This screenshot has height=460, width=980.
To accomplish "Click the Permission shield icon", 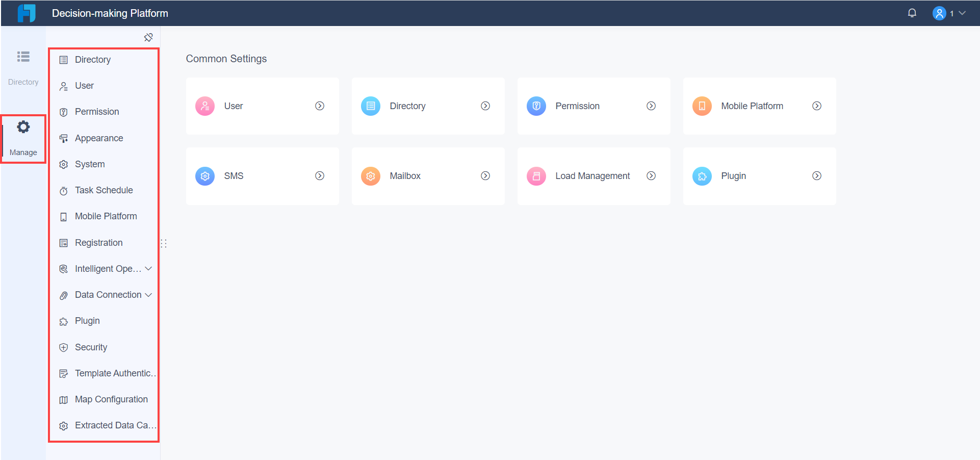I will [63, 112].
